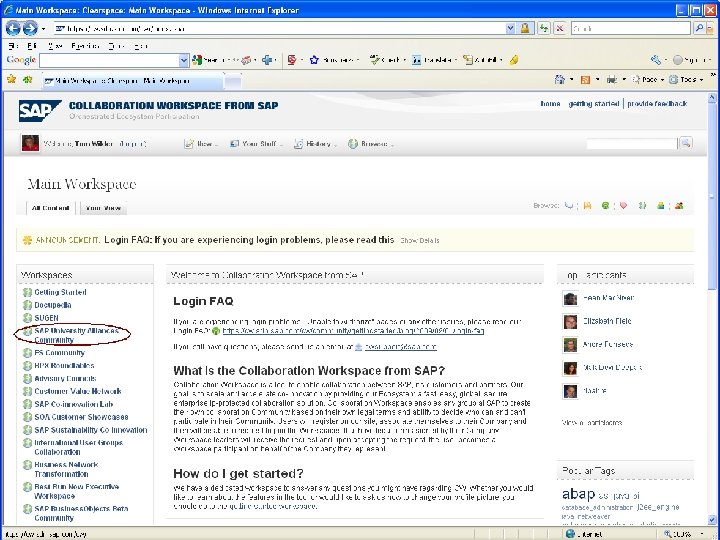Viewport: 720px width, 540px height.
Task: Click Elizabeth Fiele's avatar thumbnail
Action: point(570,321)
